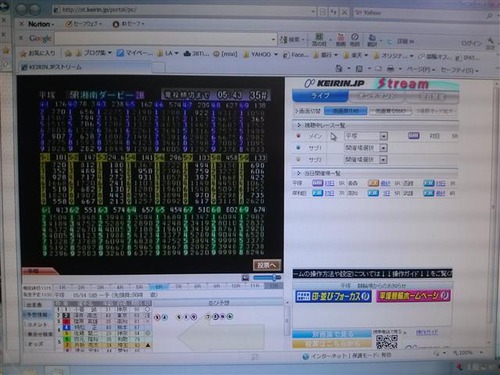Select the ライブ live tab
Viewport: 500px width, 375px height.
(x=320, y=96)
